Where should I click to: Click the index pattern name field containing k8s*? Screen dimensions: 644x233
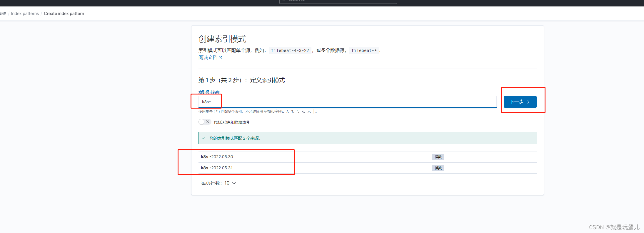(347, 102)
